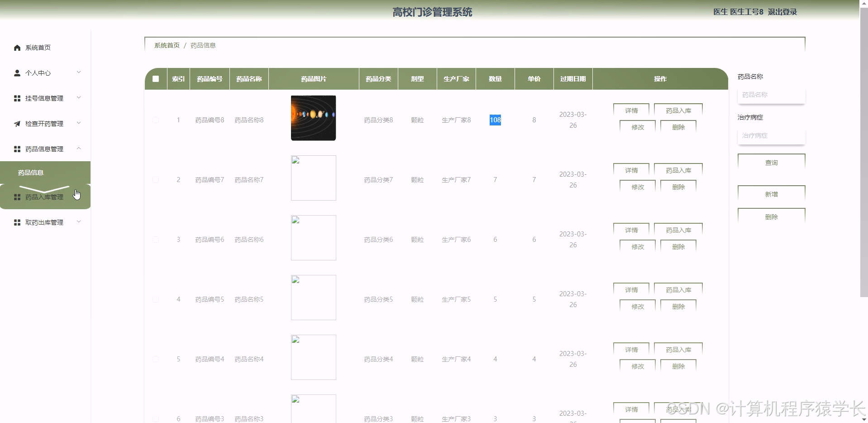Click 修改 for 药品名称5 row

[x=638, y=307]
